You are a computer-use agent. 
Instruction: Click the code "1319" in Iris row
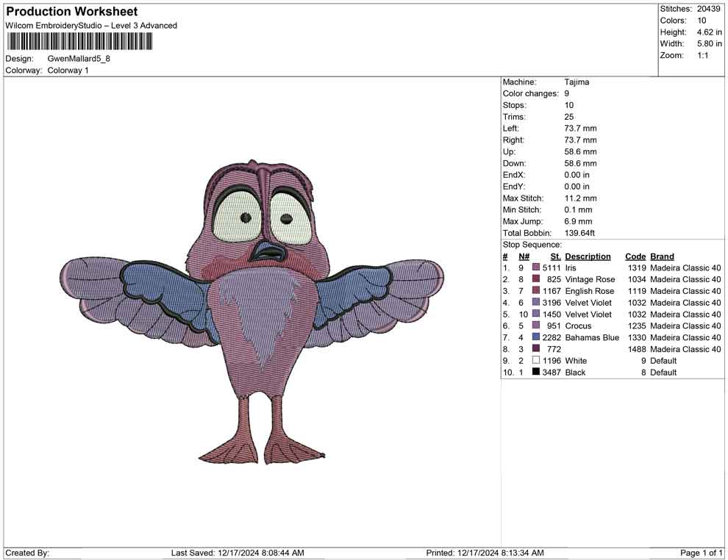coord(637,268)
